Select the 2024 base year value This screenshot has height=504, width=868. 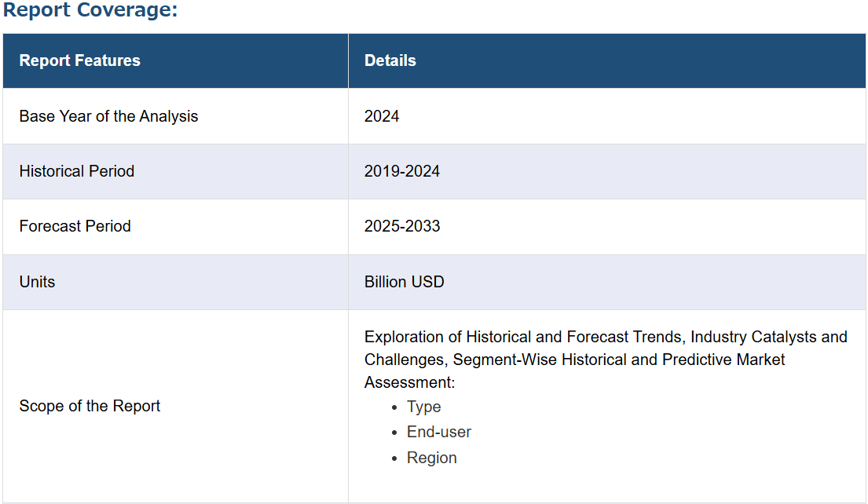382,116
